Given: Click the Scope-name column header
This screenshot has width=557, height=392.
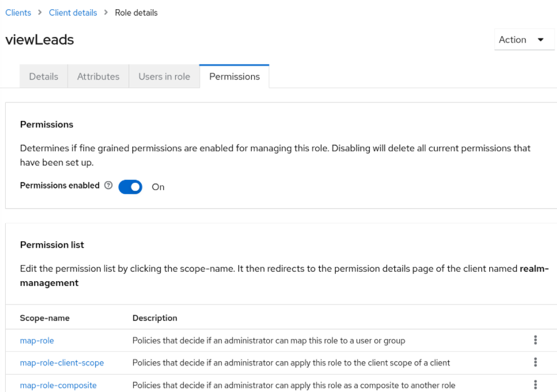Looking at the screenshot, I should (45, 318).
